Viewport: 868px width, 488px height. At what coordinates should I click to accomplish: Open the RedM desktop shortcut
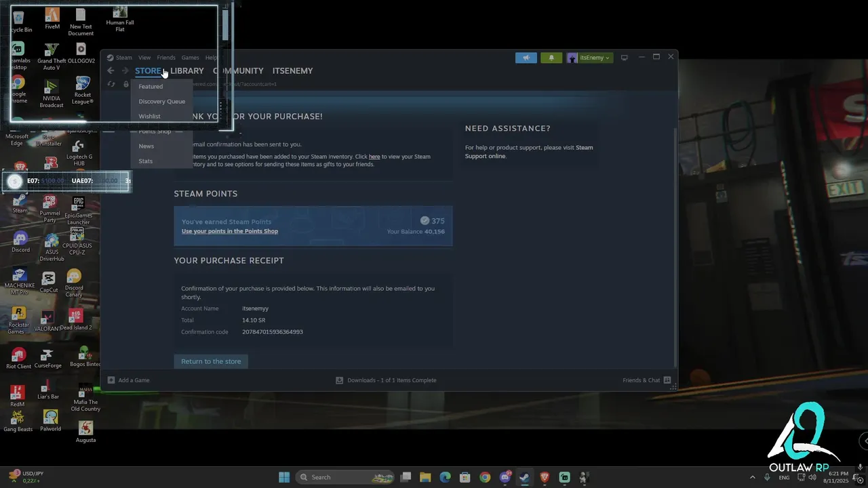[x=17, y=396]
